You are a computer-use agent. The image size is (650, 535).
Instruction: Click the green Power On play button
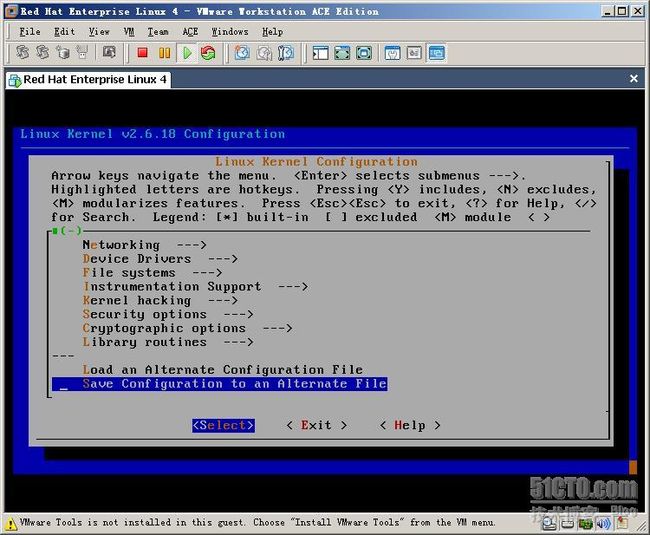pos(187,53)
